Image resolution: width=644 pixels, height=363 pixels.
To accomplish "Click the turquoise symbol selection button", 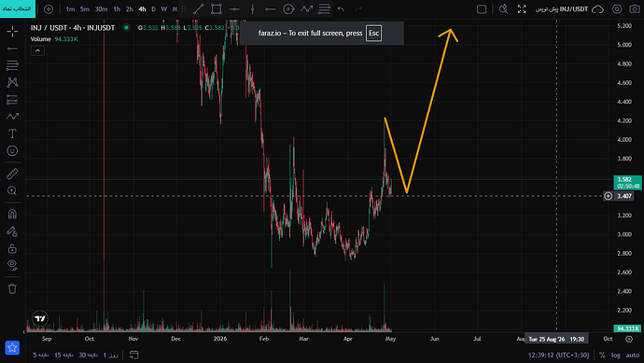I will click(18, 8).
